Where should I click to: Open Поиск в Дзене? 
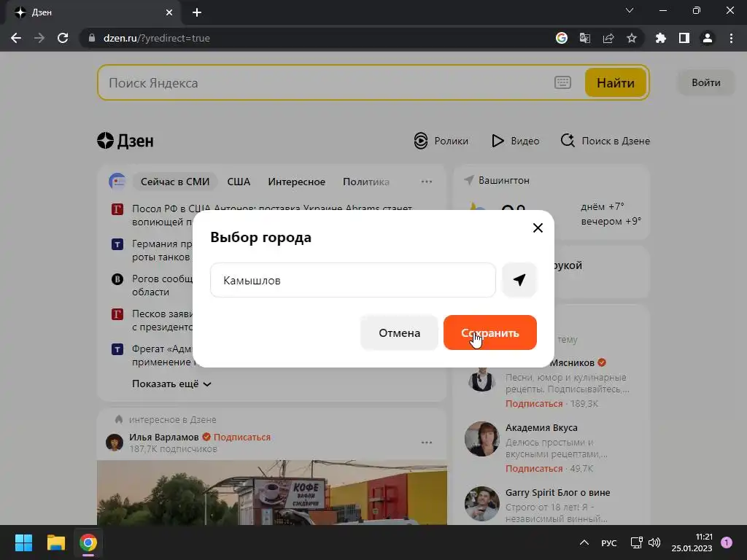[x=605, y=141]
